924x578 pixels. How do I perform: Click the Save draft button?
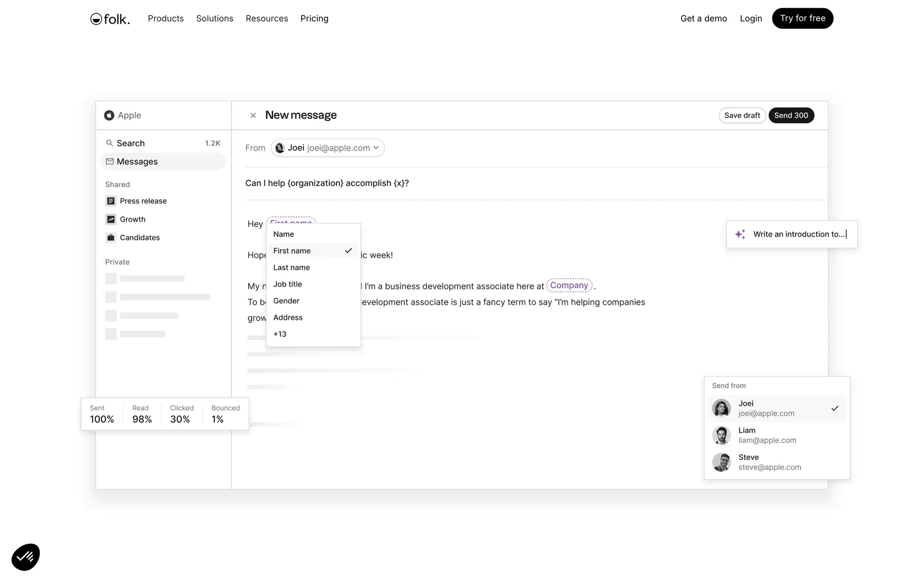pos(742,116)
